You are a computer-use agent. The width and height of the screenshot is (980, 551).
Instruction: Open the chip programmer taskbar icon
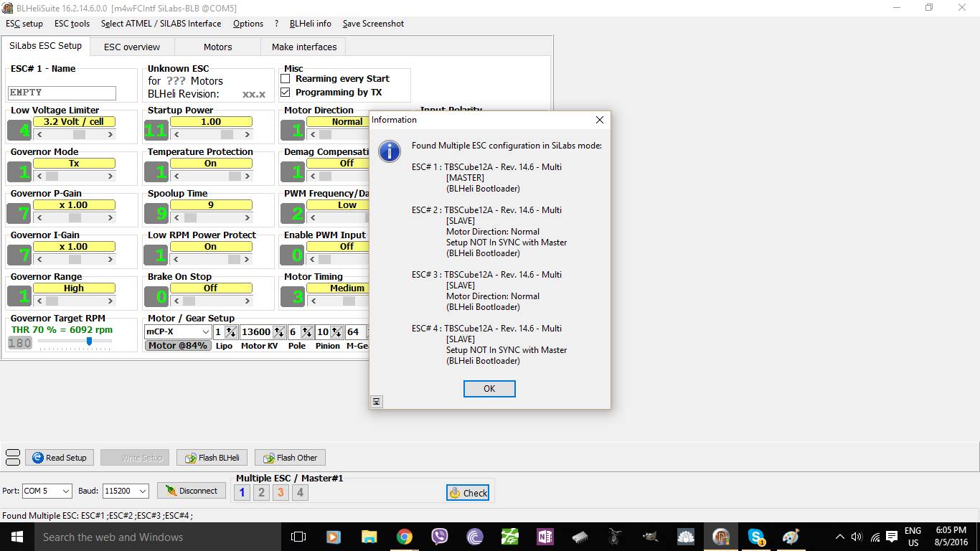(580, 537)
